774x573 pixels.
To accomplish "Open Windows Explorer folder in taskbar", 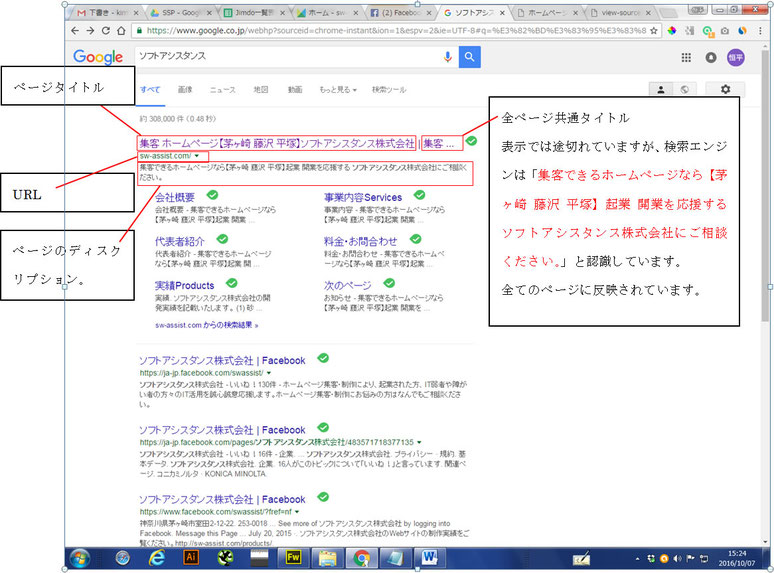I will pos(327,558).
